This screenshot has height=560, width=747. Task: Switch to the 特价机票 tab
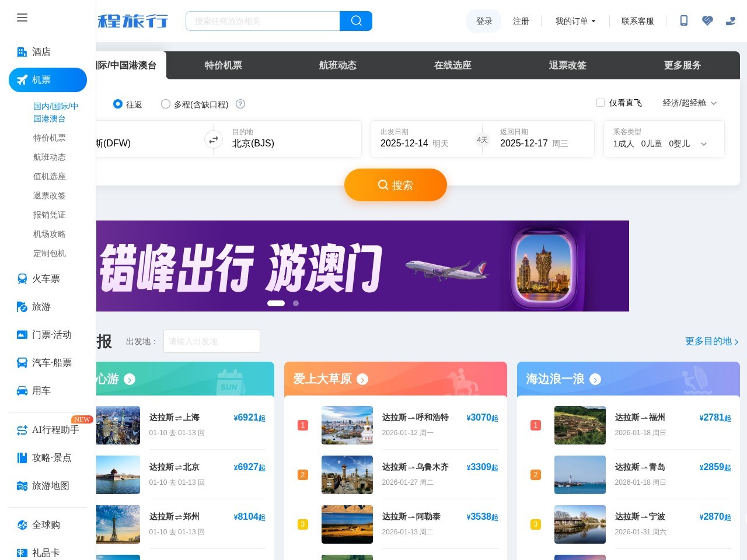[x=223, y=65]
